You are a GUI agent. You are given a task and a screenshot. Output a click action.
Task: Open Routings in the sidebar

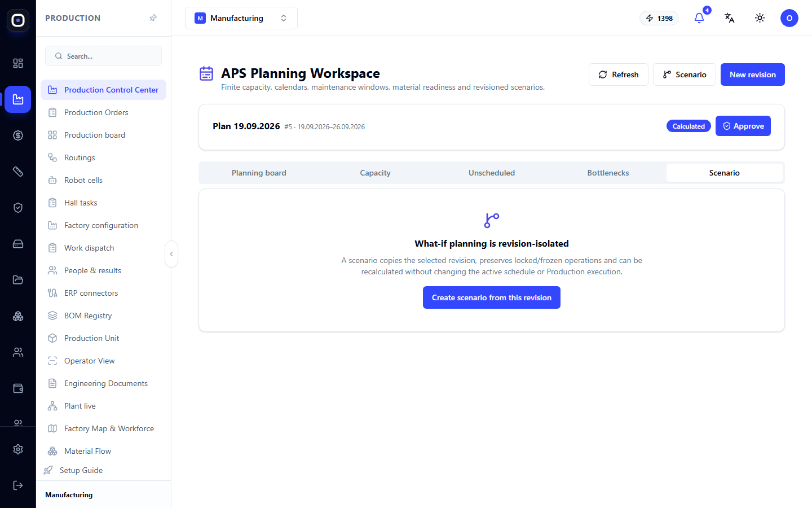point(103,157)
